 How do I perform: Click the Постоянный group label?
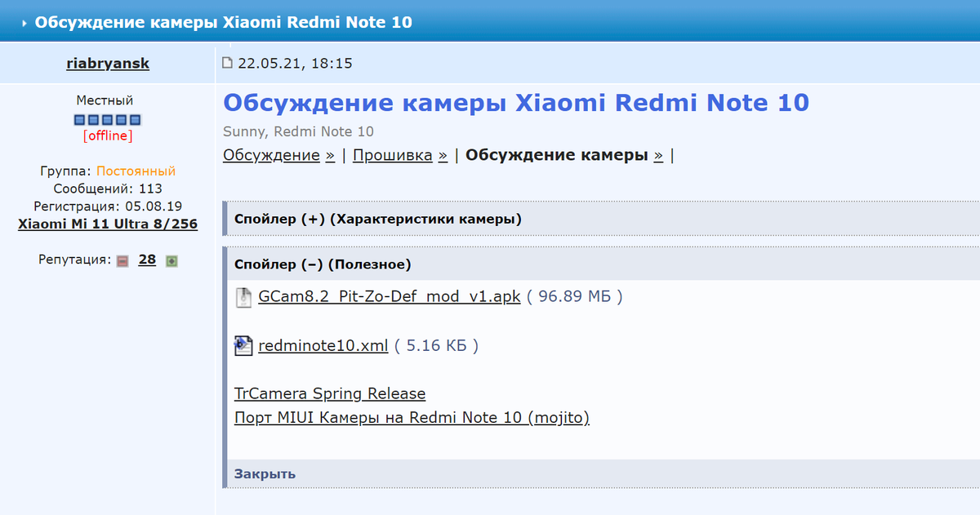[136, 171]
